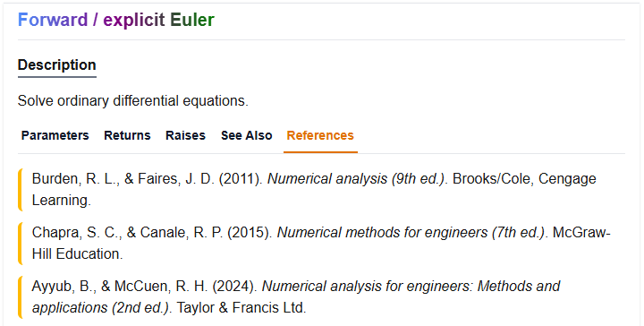Click the Solve ordinary differential equations text
Image resolution: width=644 pixels, height=326 pixels.
tap(133, 100)
